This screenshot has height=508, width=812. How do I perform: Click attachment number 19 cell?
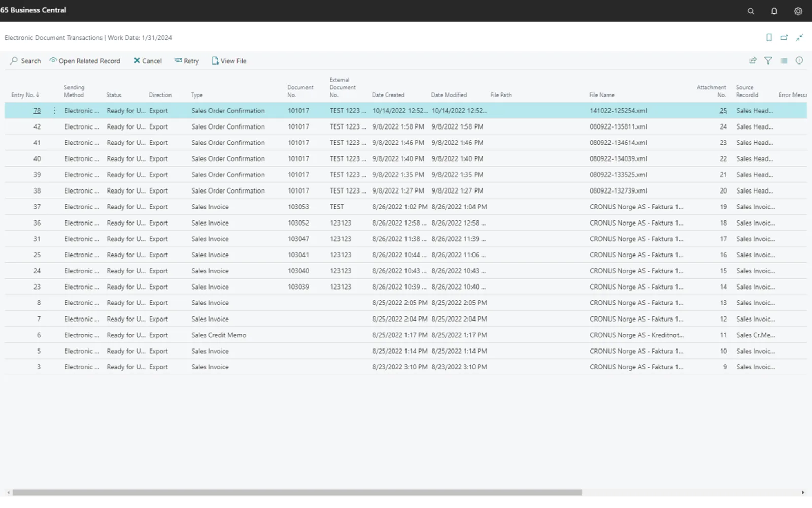point(723,207)
